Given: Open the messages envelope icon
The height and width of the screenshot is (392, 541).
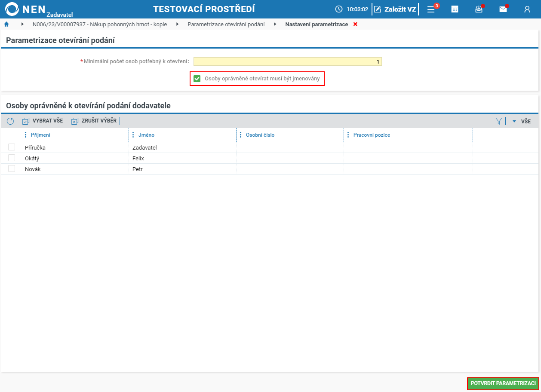Looking at the screenshot, I should pyautogui.click(x=503, y=9).
